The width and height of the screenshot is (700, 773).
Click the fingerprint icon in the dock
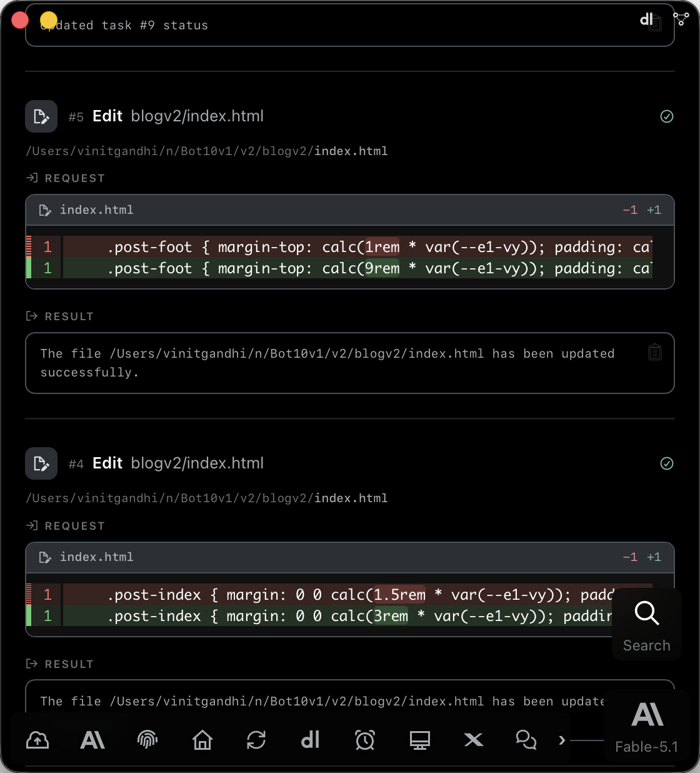tap(147, 740)
